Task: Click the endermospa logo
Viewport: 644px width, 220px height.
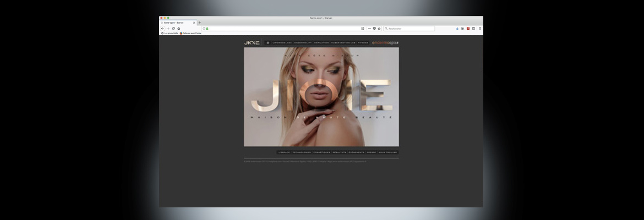Action: [385, 42]
